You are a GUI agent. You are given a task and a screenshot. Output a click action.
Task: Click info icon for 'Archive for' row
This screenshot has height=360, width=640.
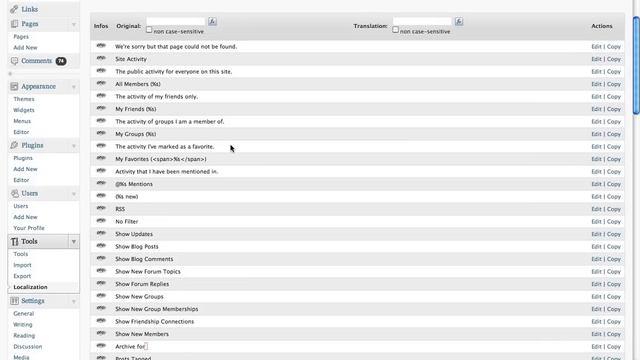point(101,346)
